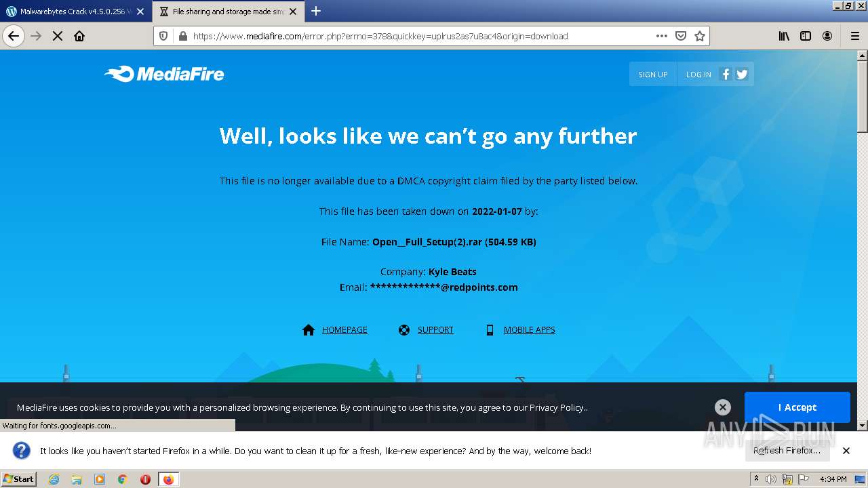Click the lifebuoy icon beside SUPPORT
868x488 pixels.
[x=404, y=330]
